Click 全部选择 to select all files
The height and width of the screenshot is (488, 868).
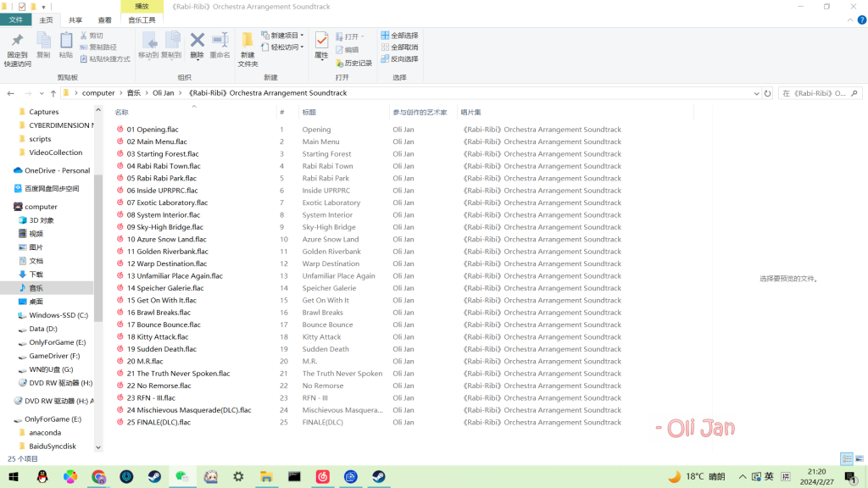coord(399,36)
